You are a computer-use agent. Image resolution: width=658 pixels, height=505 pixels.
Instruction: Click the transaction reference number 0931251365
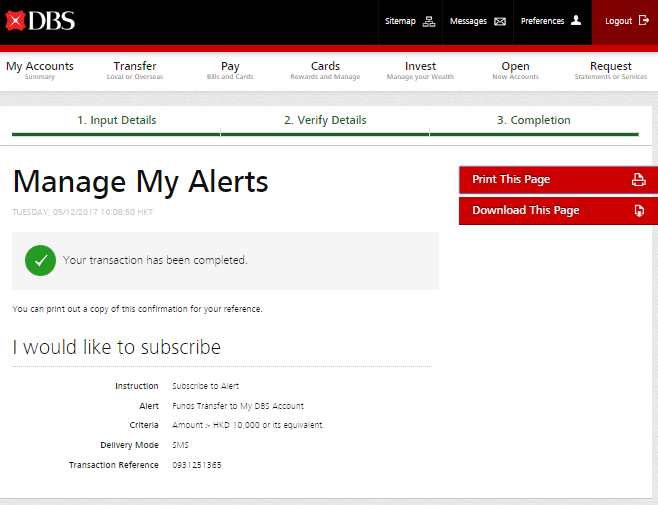point(197,465)
